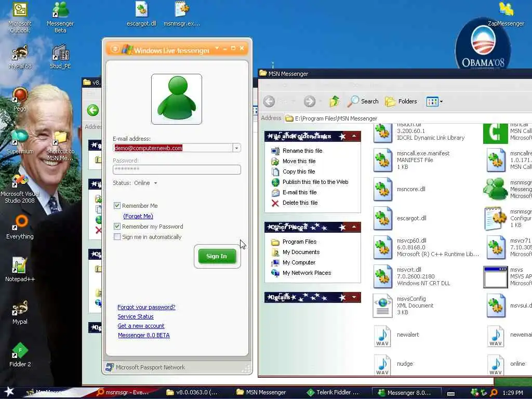Open the Messenger Beta desktop shortcut

tap(60, 17)
